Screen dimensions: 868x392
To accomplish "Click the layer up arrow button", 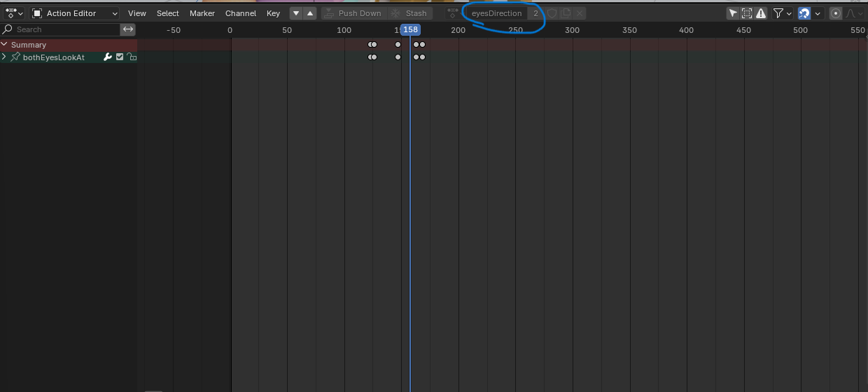I will (309, 13).
